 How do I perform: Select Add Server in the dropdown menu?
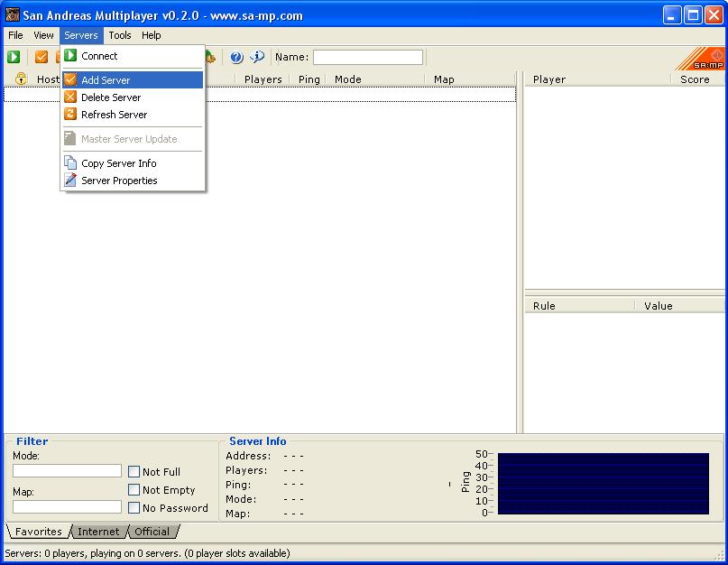coord(133,80)
